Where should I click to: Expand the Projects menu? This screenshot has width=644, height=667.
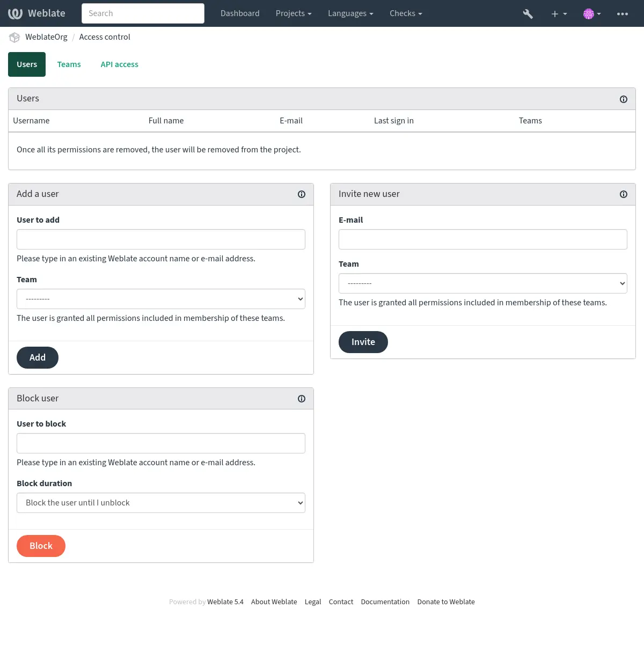(294, 13)
